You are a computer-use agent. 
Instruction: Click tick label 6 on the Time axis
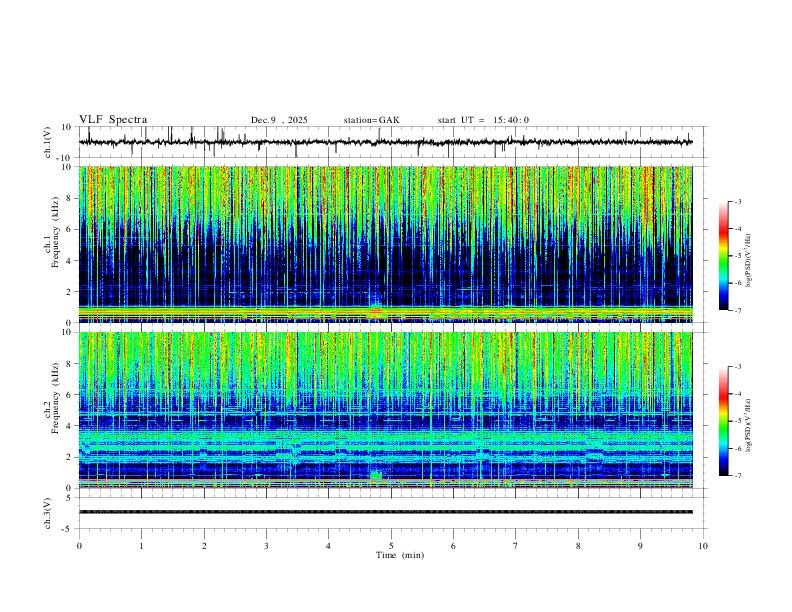point(454,546)
